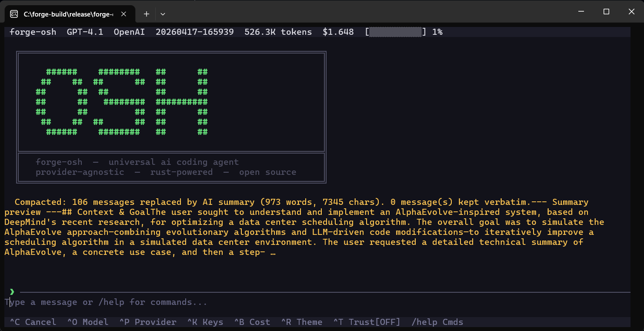Click the 526.3K tokens counter
The width and height of the screenshot is (644, 331).
click(278, 32)
